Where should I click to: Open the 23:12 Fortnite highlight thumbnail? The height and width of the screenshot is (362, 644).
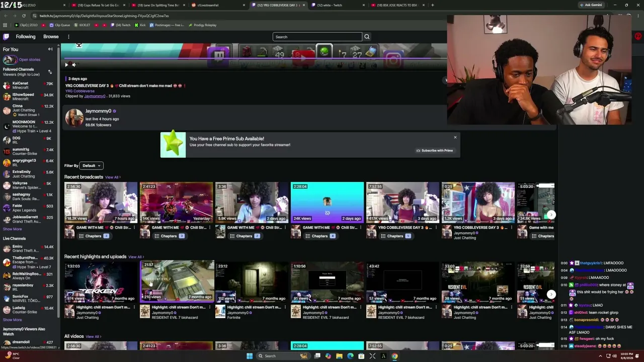252,282
